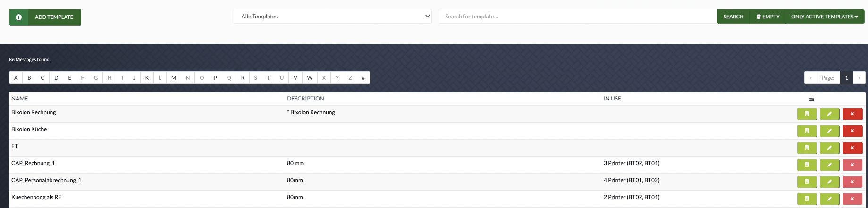Click the keyboard icon in table header
Viewport: 868px width, 208px height.
point(811,99)
